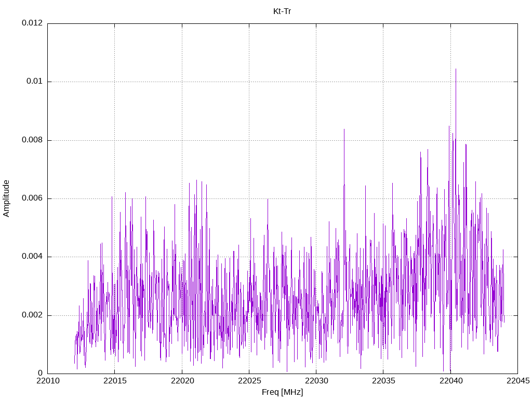Click the 22030 x-axis tick label
Screen dimensions: 532x399
click(x=316, y=381)
